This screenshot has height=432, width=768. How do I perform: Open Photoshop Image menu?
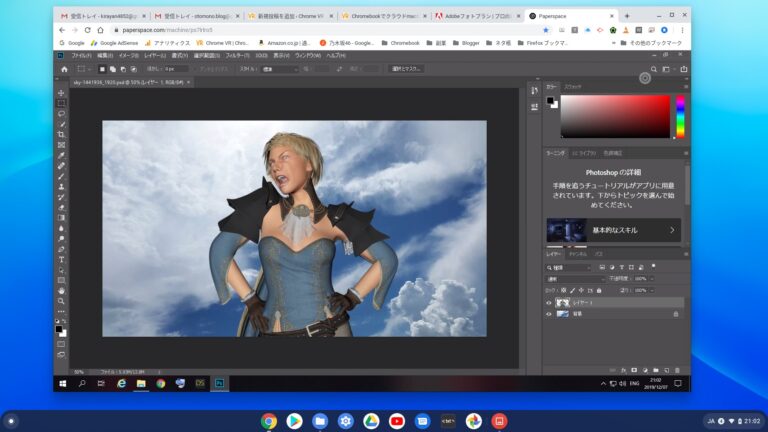tap(128, 56)
